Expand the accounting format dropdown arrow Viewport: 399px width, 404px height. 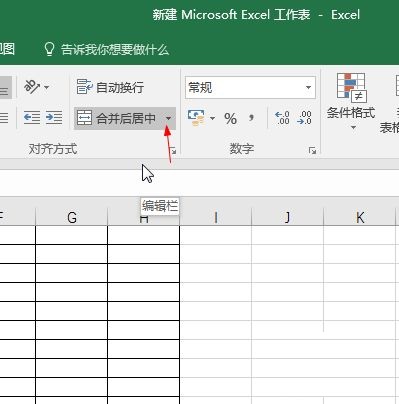click(212, 118)
